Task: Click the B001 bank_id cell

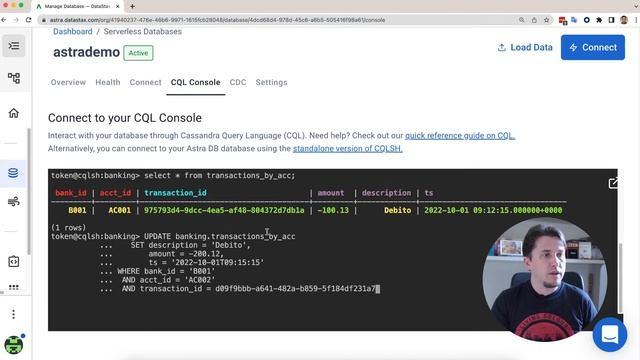Action: point(77,210)
